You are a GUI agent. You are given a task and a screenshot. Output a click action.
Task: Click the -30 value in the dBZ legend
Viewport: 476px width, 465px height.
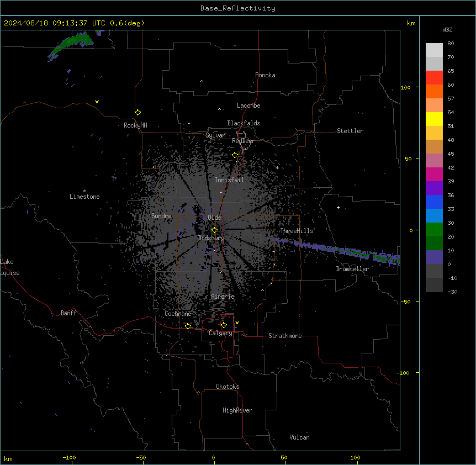coord(452,292)
